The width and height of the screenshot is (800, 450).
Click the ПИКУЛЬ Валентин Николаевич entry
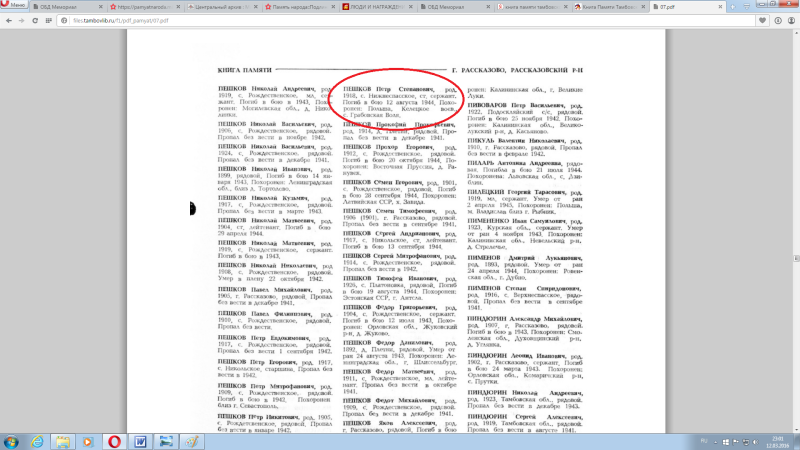525,147
